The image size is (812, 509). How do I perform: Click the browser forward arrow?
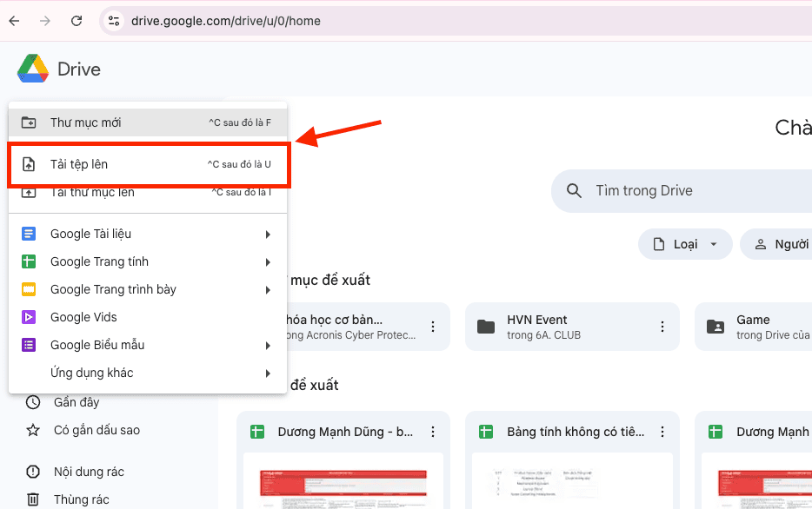click(x=45, y=21)
